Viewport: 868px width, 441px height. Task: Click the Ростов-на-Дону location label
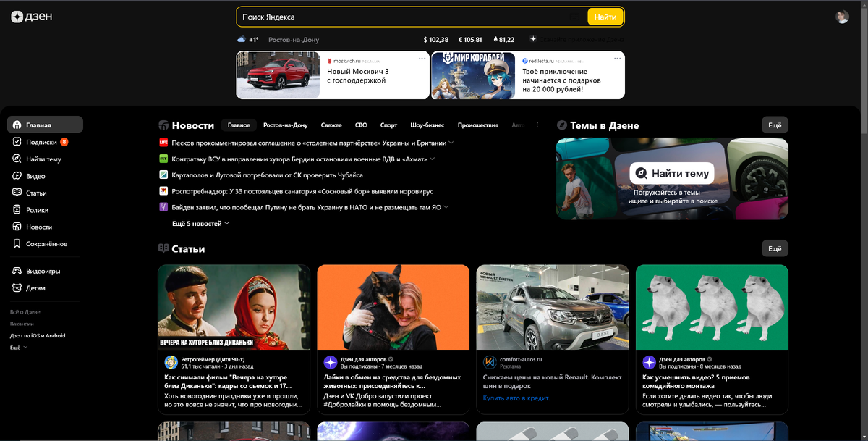[x=294, y=40]
